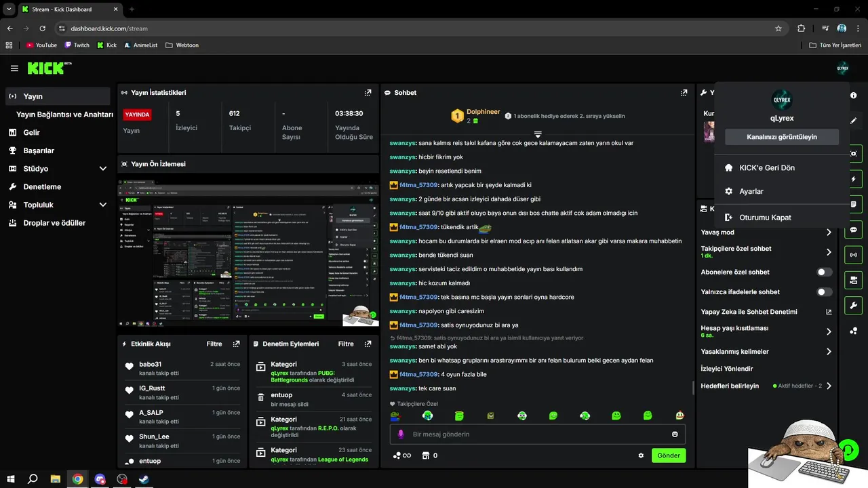Click the three-dots Kicks icon in right sidebar

click(853, 331)
